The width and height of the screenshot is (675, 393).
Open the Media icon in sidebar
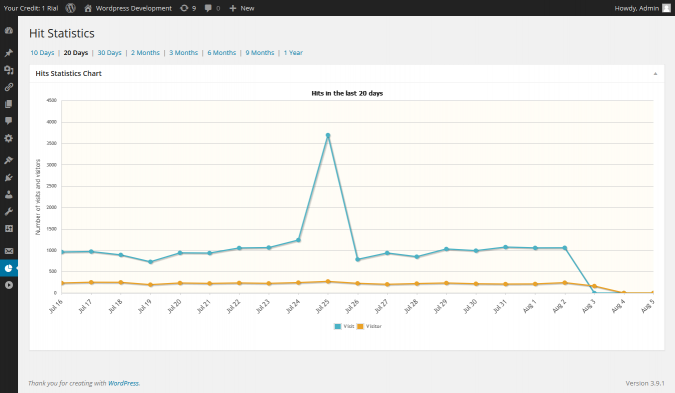(9, 70)
